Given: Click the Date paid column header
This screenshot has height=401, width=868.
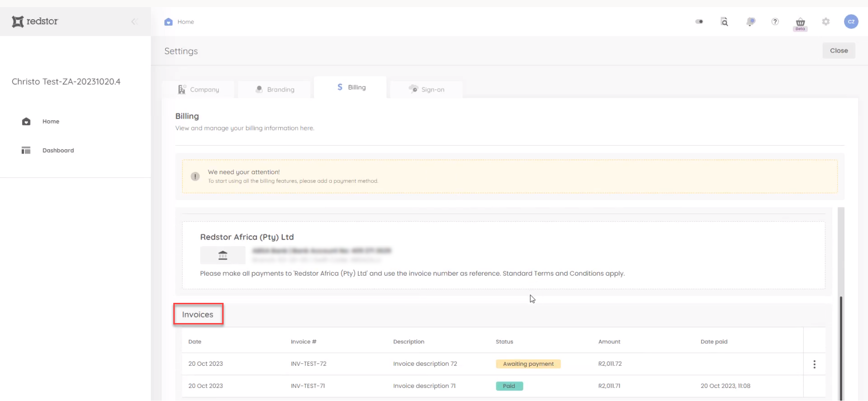Looking at the screenshot, I should [714, 342].
